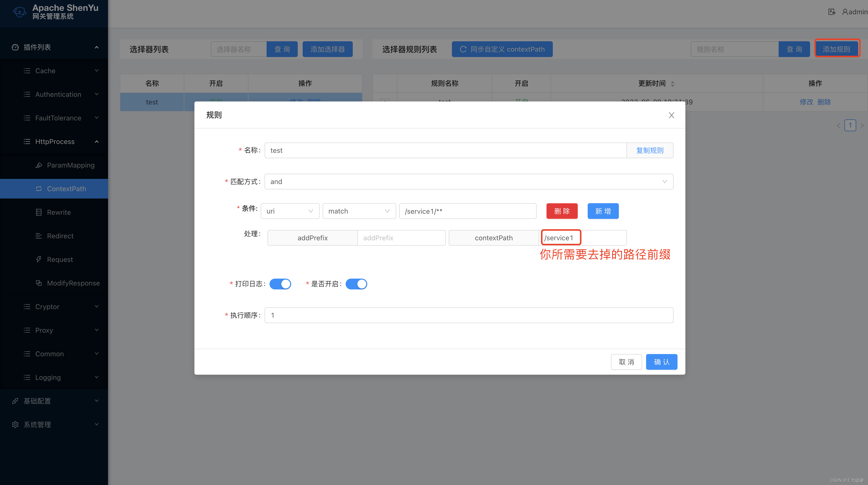Toggle the 打印日志 switch

coord(280,284)
